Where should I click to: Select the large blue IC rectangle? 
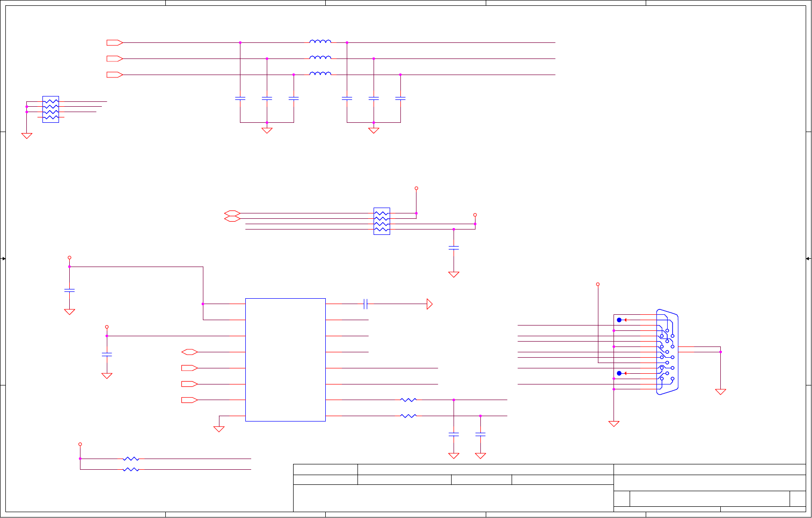point(285,360)
